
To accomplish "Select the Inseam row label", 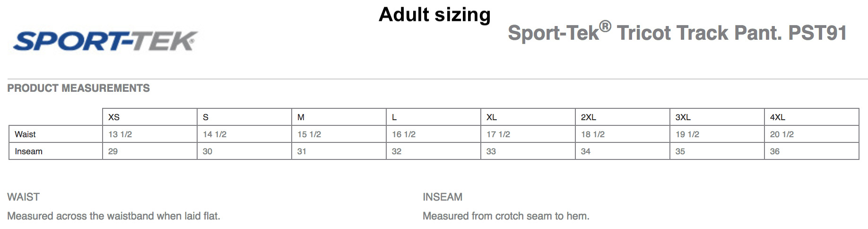I will click(28, 151).
